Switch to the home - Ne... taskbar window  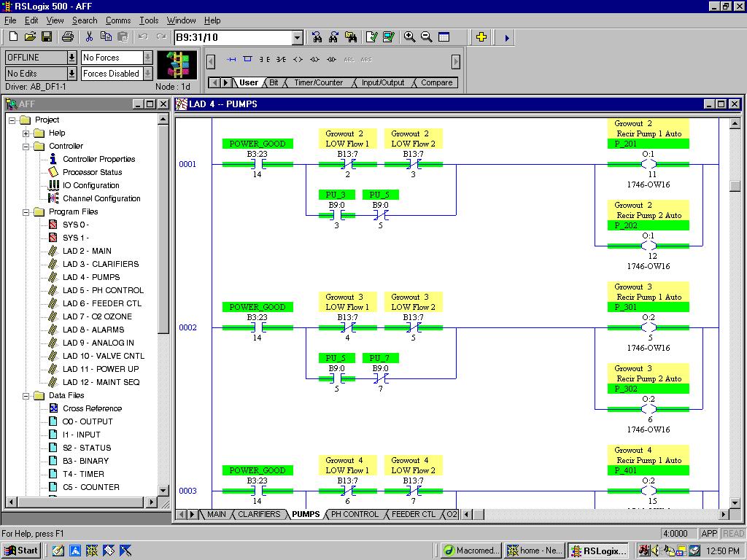point(535,551)
